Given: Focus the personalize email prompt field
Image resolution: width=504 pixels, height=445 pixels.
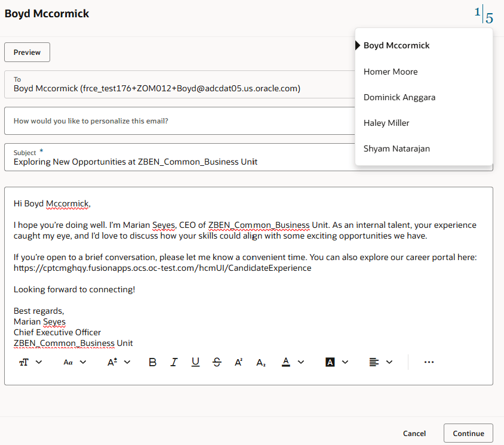Looking at the screenshot, I should (180, 121).
